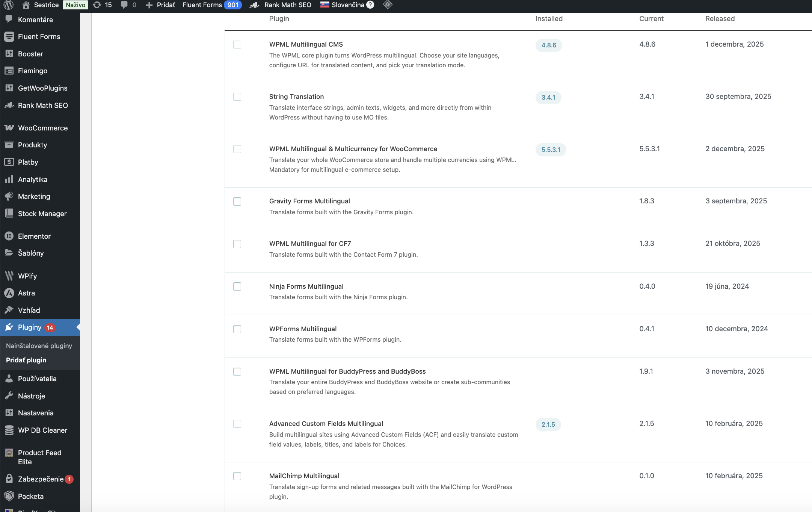The image size is (812, 512).
Task: Click the Fluent Forms 901 admin bar link
Action: tap(211, 5)
